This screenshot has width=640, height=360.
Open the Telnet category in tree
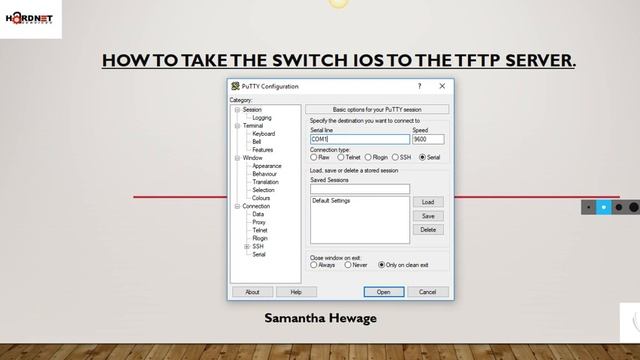click(260, 230)
